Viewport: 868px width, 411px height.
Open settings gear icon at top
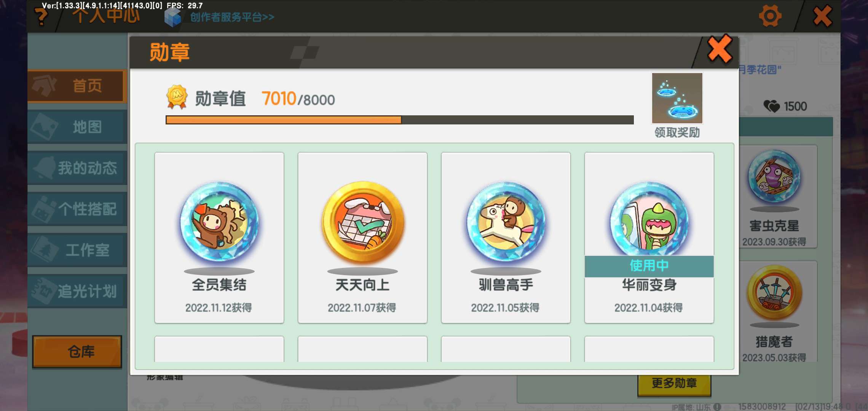click(770, 16)
